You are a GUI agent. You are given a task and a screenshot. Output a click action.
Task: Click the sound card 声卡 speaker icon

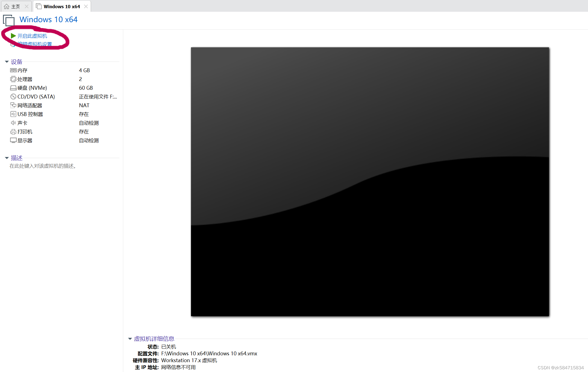pos(13,123)
